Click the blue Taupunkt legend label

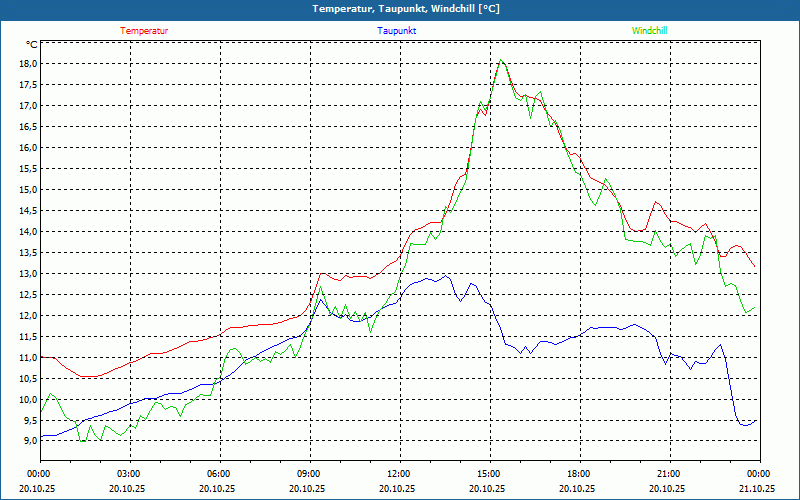click(397, 31)
